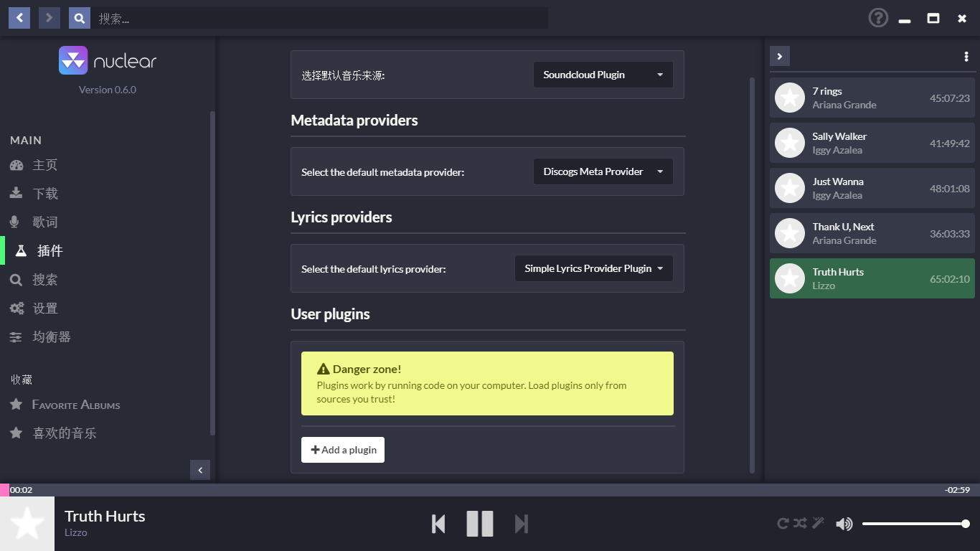Viewport: 980px width, 551px height.
Task: Click the "Lyrics providers" heading
Action: pyautogui.click(x=341, y=217)
